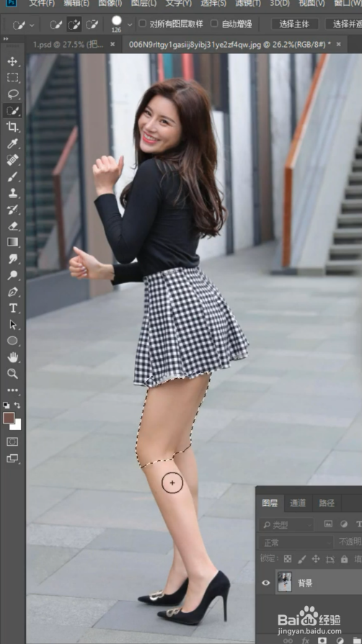
Task: Toggle pixel layer filter
Action: point(328,524)
